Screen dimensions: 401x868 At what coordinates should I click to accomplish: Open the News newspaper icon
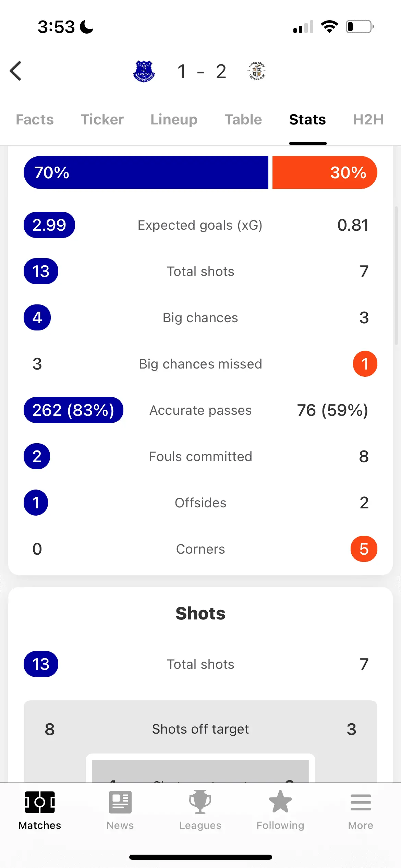pos(120,802)
